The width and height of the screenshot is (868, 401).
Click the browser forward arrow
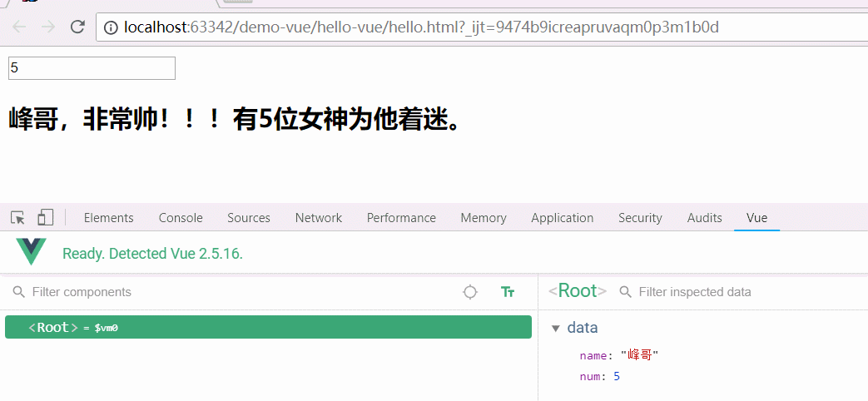[x=48, y=27]
